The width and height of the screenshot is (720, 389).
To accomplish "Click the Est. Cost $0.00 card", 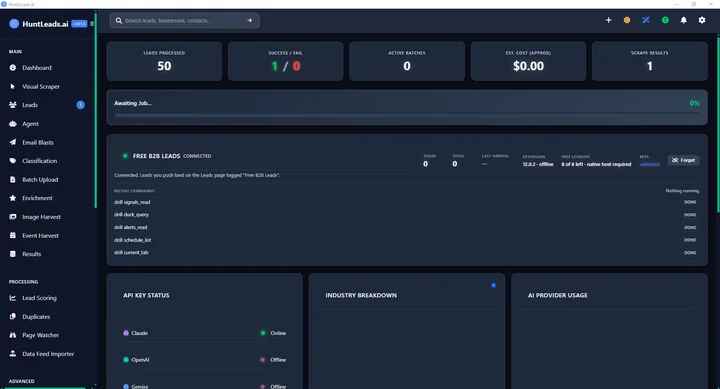I will click(528, 61).
